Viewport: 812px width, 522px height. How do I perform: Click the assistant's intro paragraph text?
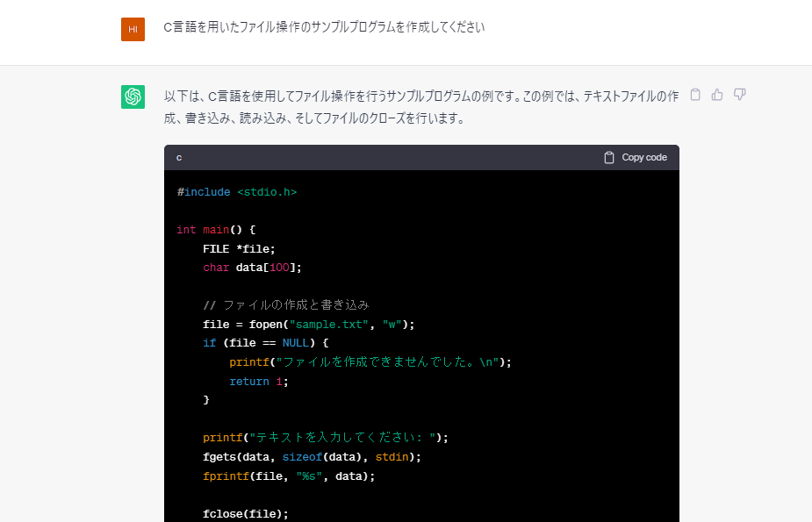[421, 106]
